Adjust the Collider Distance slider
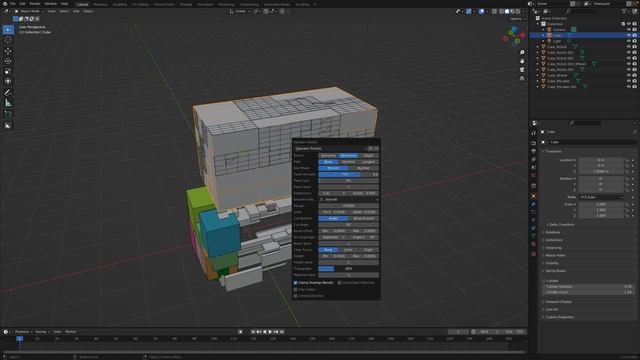 click(x=589, y=287)
